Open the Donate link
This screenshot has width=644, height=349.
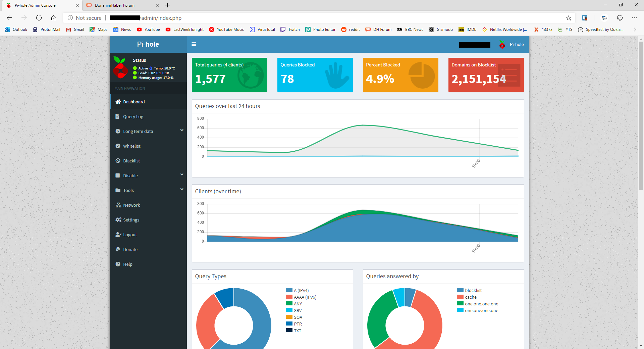[148, 249]
